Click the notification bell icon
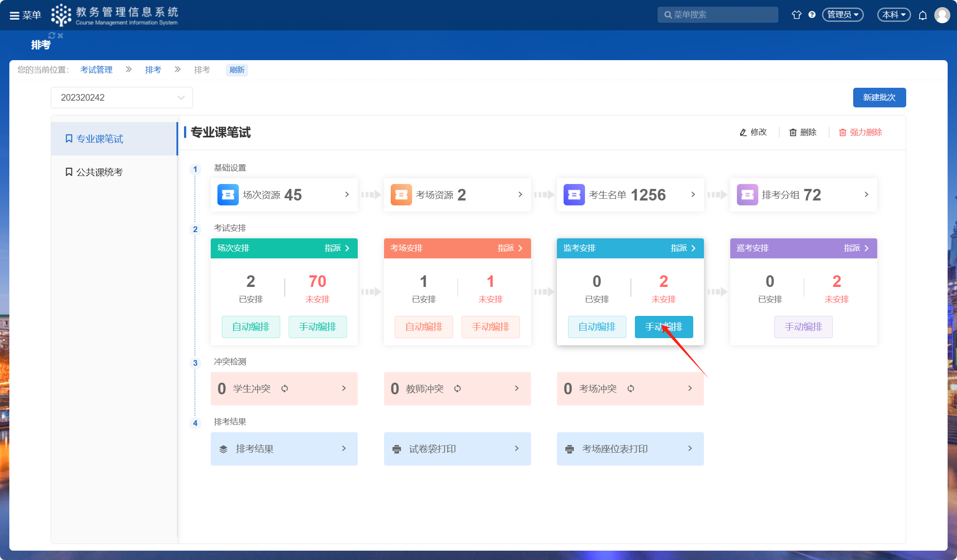957x560 pixels. (x=923, y=15)
